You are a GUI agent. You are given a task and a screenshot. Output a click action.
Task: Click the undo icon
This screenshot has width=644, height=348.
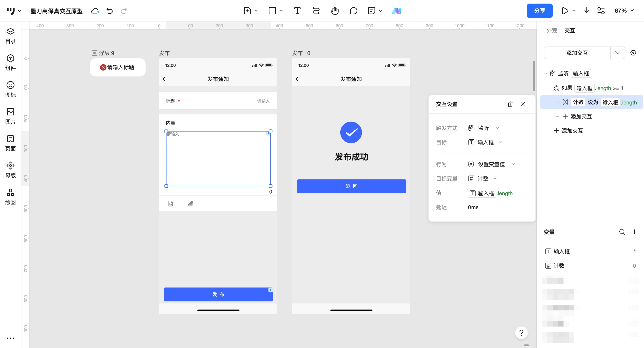pyautogui.click(x=109, y=11)
